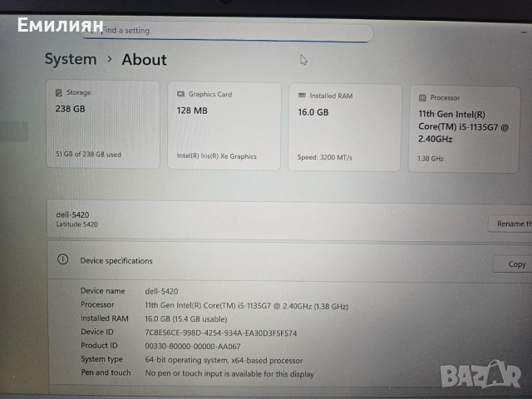The width and height of the screenshot is (532, 399).
Task: Minimize the Settings window
Action: (x=525, y=32)
